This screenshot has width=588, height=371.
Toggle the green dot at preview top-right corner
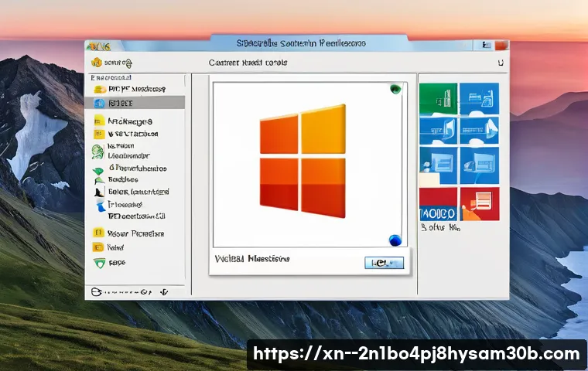[x=396, y=89]
